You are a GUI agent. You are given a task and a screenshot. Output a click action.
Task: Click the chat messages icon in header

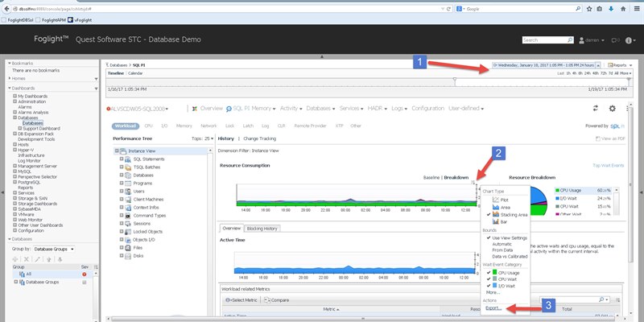click(614, 40)
